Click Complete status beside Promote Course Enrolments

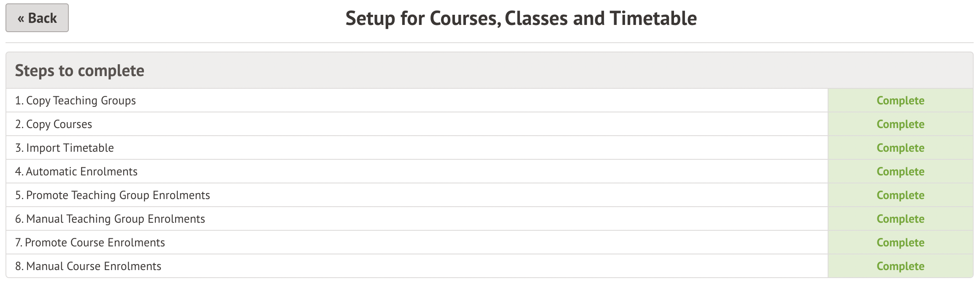coord(900,243)
